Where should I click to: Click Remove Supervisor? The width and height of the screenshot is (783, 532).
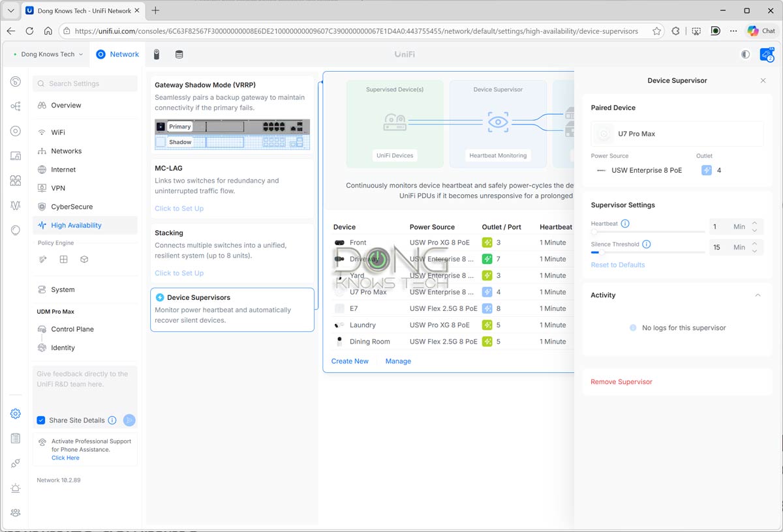tap(621, 381)
